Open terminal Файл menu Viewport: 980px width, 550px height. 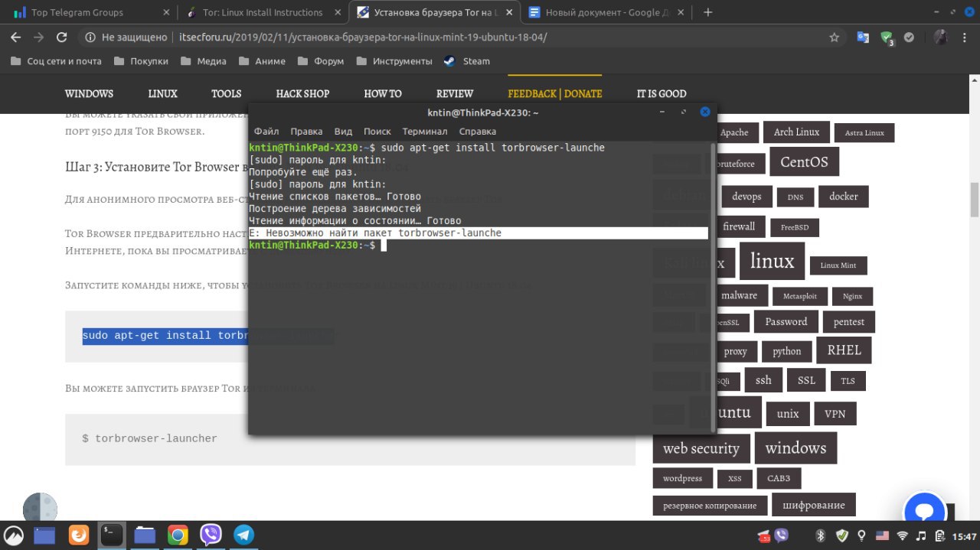266,132
